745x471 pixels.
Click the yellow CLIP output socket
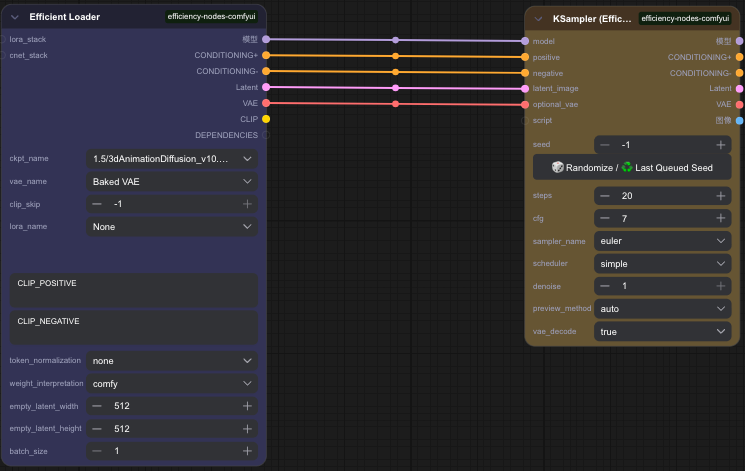pyautogui.click(x=266, y=119)
